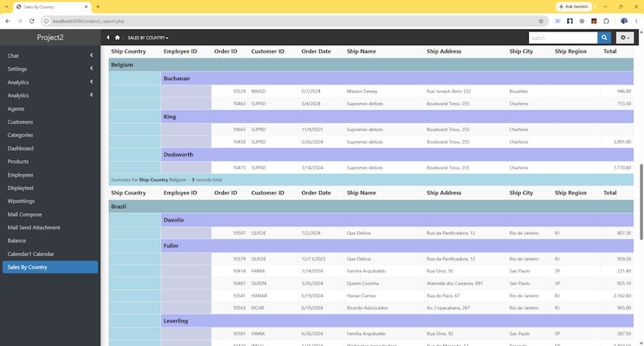Open the gear settings dropdown
The image size is (644, 346).
(625, 38)
